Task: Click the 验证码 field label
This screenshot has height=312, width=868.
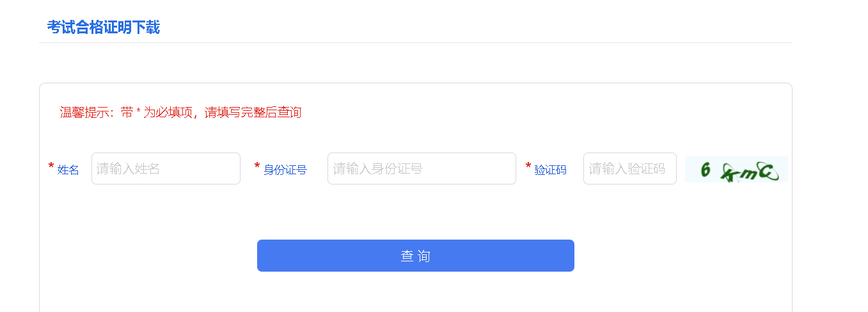Action: coord(551,170)
